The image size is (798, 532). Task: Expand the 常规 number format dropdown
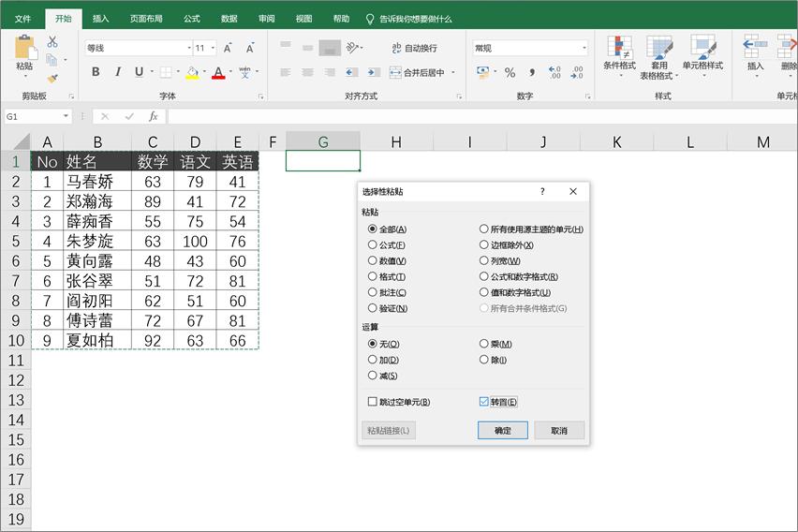(x=584, y=48)
